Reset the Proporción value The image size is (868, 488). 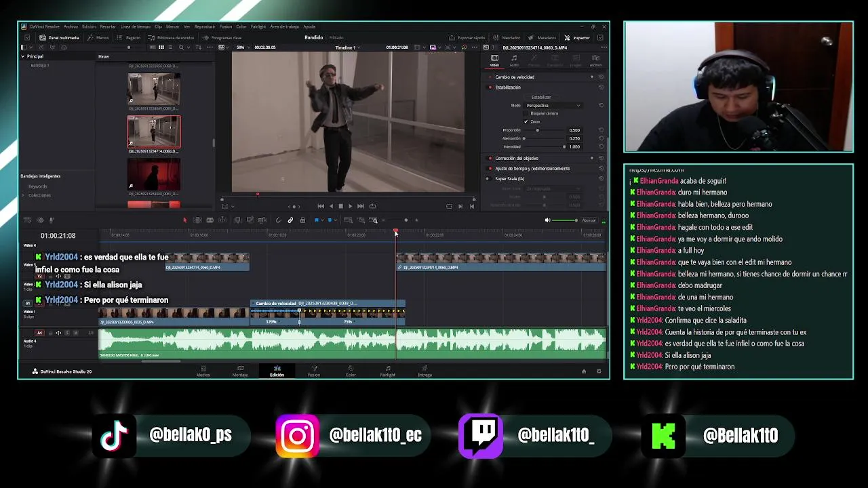(x=601, y=130)
